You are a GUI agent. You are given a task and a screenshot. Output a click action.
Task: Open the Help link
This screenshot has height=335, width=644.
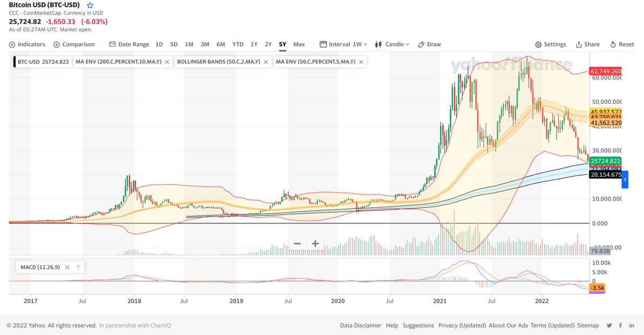[392, 325]
